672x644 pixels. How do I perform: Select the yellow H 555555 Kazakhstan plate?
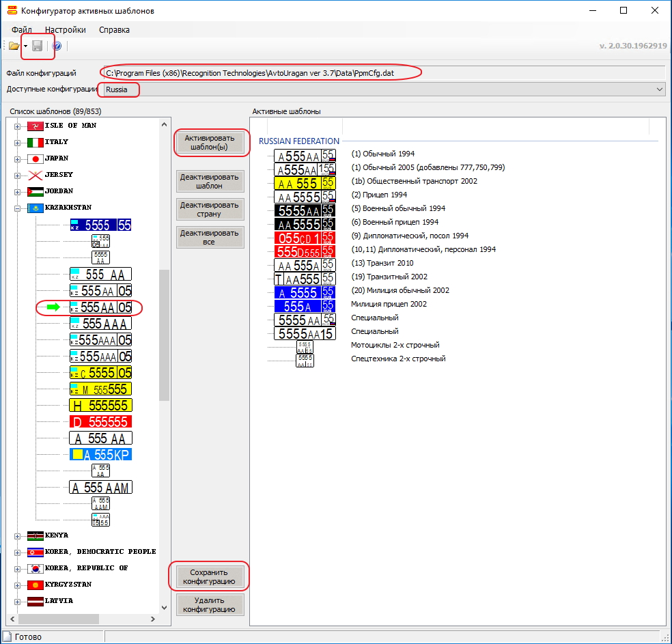point(100,405)
